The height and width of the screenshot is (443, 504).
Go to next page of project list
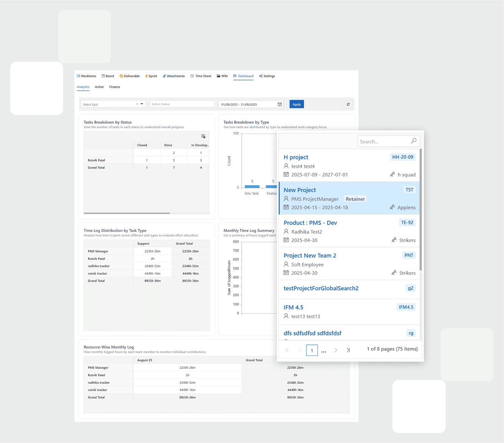coord(336,350)
